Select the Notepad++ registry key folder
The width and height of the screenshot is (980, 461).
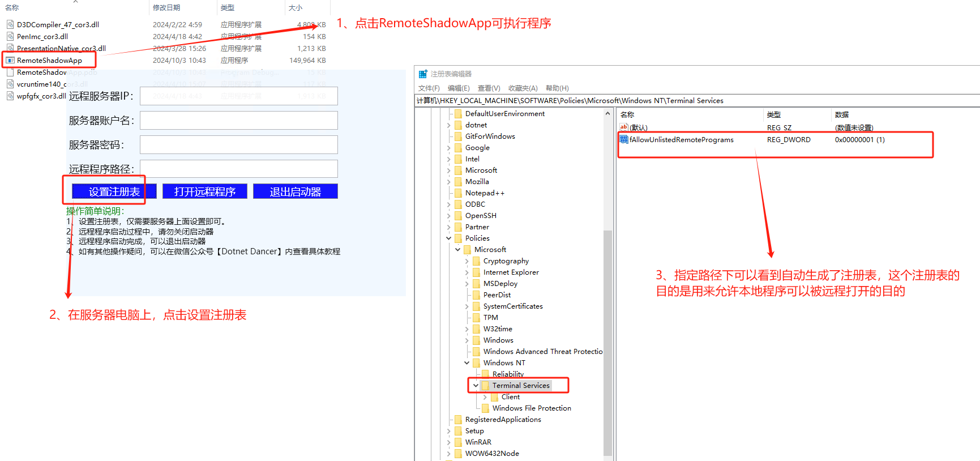484,193
